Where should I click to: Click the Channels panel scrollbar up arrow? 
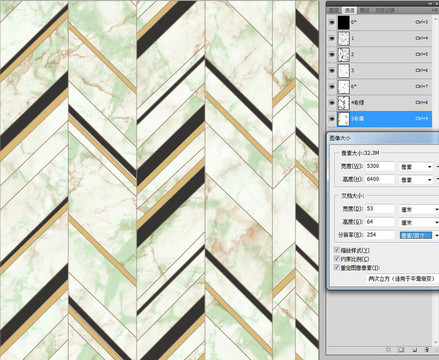click(435, 19)
